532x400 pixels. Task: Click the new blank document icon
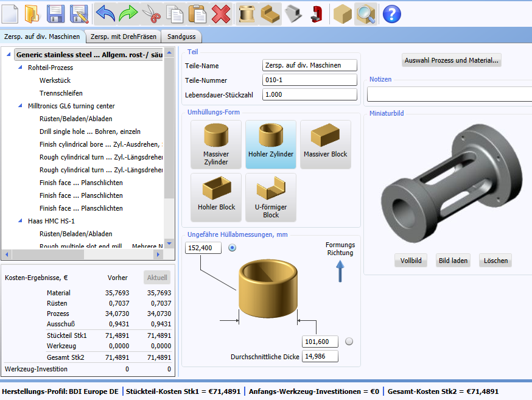coord(10,14)
